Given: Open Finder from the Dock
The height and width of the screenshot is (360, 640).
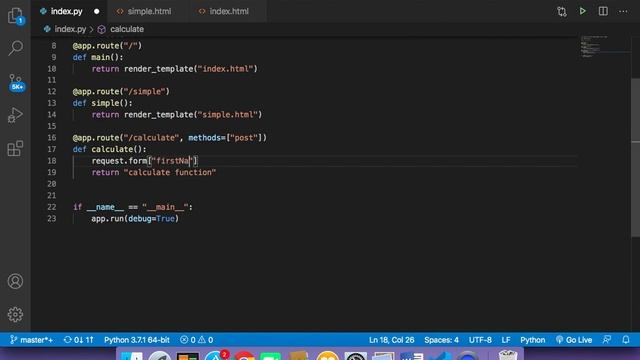Looking at the screenshot, I should (132, 356).
